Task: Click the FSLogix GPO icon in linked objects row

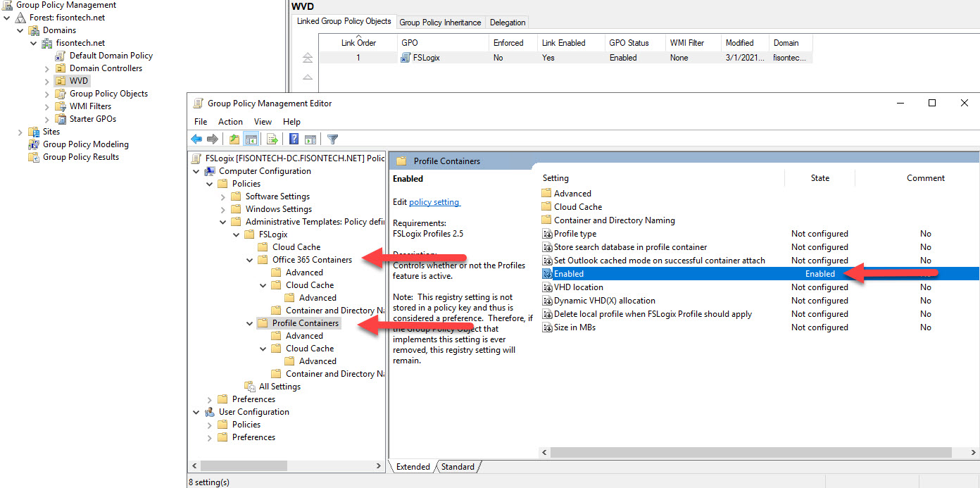Action: point(406,58)
